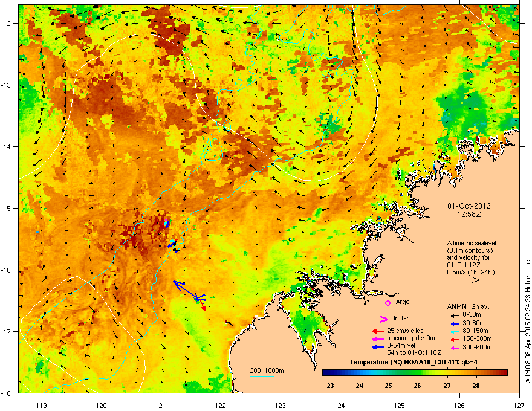Image resolution: width=532 pixels, height=411 pixels.
Task: Click the '25 cm/s glide' legend label
Action: (406, 331)
